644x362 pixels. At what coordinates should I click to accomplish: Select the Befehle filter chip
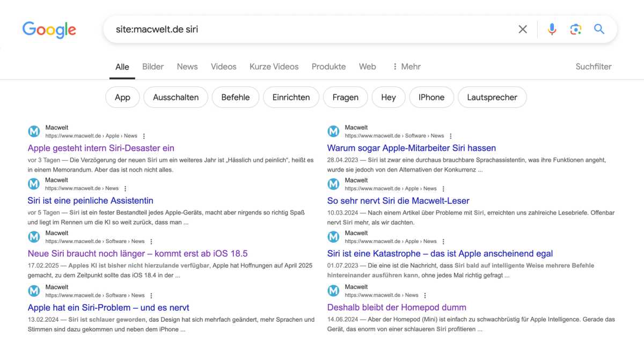[x=236, y=97]
